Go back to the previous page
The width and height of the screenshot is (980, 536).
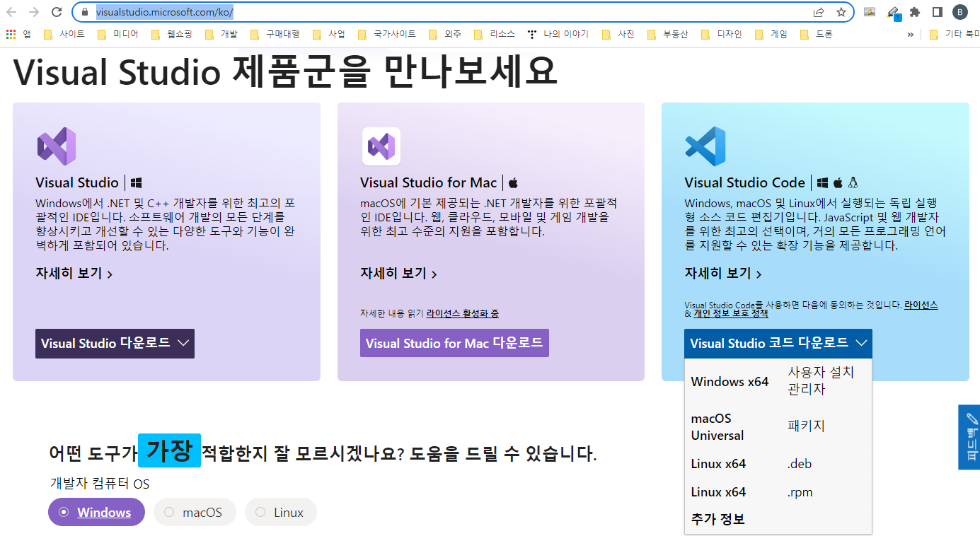pyautogui.click(x=12, y=12)
